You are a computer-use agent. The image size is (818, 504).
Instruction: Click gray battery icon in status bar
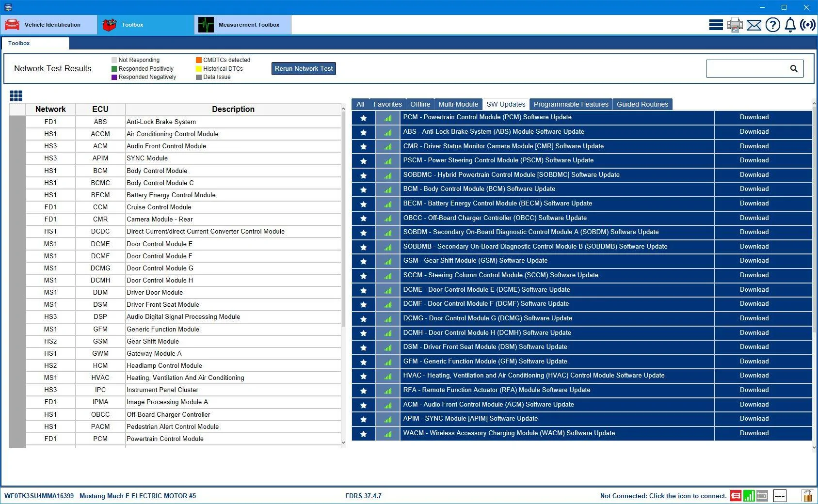762,496
